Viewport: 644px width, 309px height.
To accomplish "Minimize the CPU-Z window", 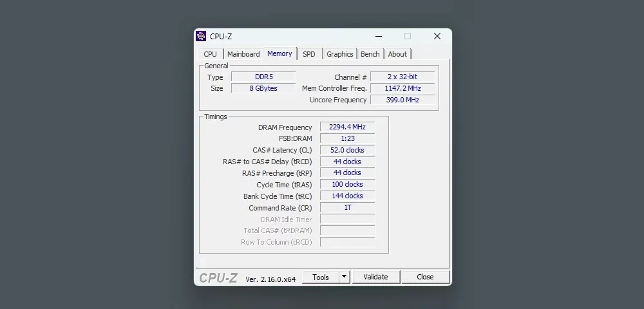I will [377, 36].
